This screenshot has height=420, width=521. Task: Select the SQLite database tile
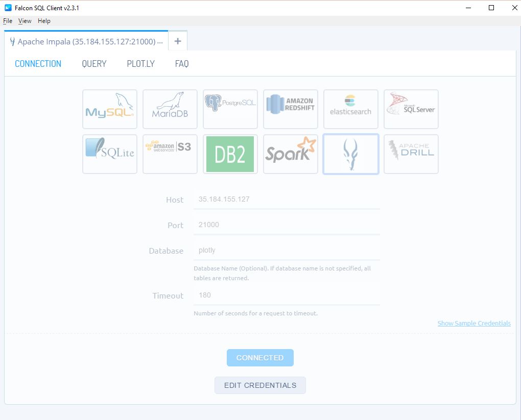pyautogui.click(x=110, y=154)
